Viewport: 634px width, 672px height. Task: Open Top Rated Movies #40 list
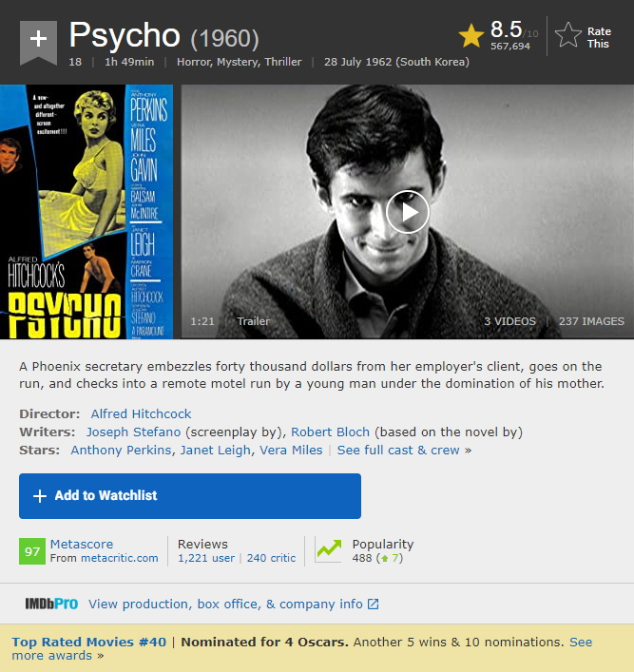tap(88, 643)
